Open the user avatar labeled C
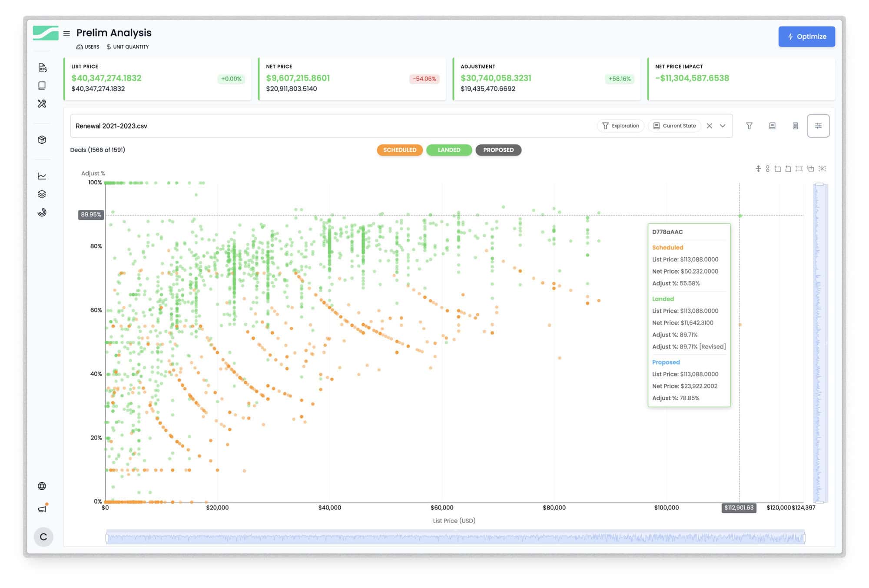This screenshot has height=588, width=869. [x=43, y=537]
